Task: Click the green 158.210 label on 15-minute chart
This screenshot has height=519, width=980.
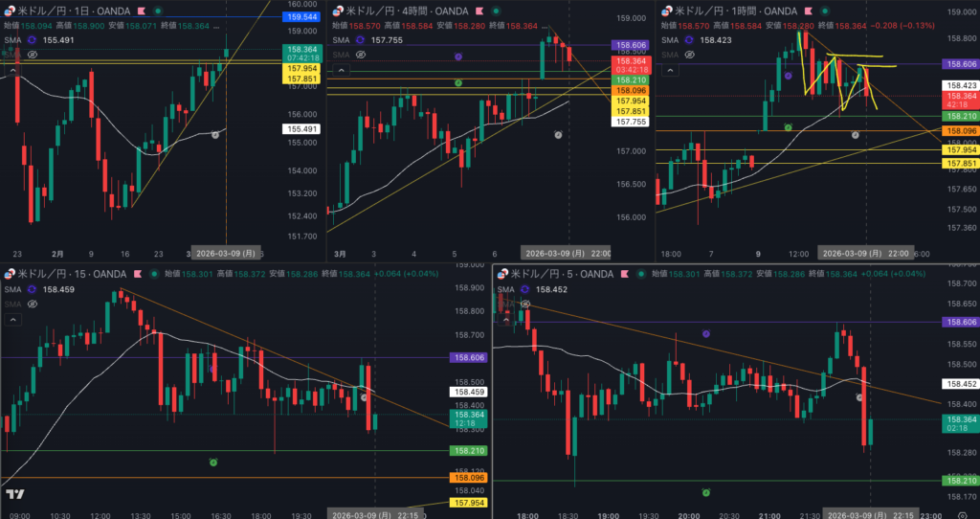Action: [468, 451]
